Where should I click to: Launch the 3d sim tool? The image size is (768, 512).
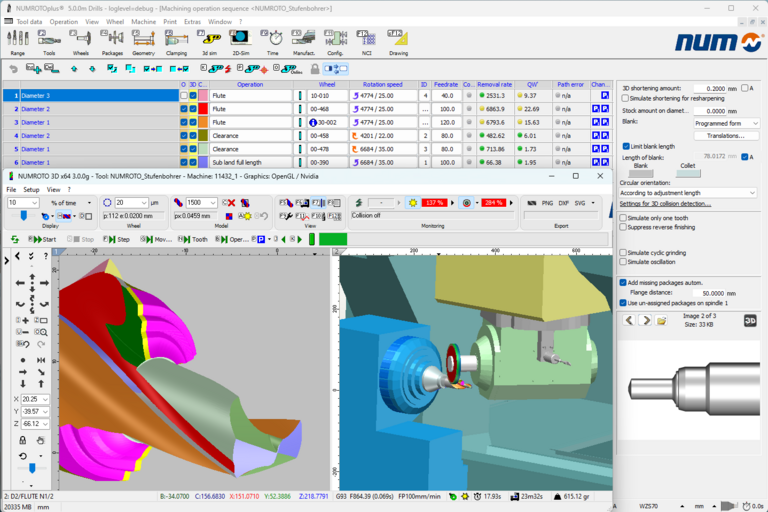(209, 41)
